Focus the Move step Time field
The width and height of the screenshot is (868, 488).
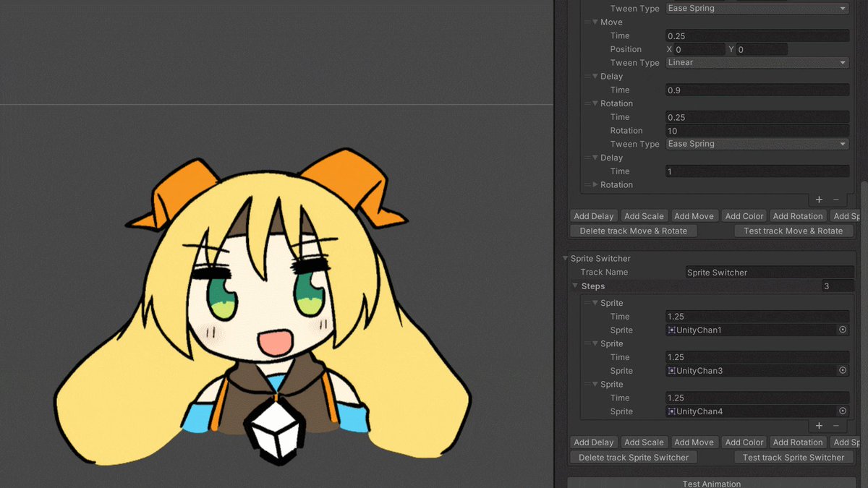[x=757, y=35]
